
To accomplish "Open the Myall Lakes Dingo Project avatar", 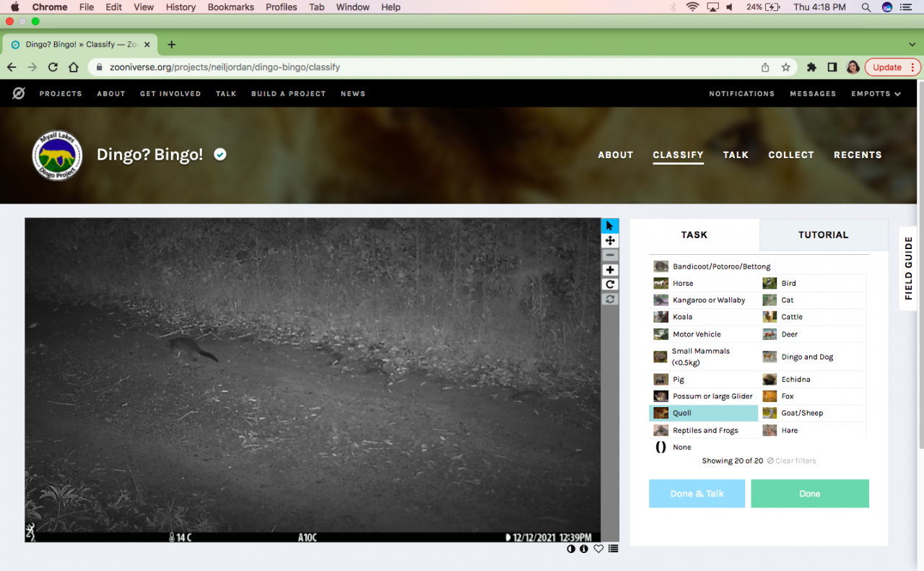I will coord(57,155).
